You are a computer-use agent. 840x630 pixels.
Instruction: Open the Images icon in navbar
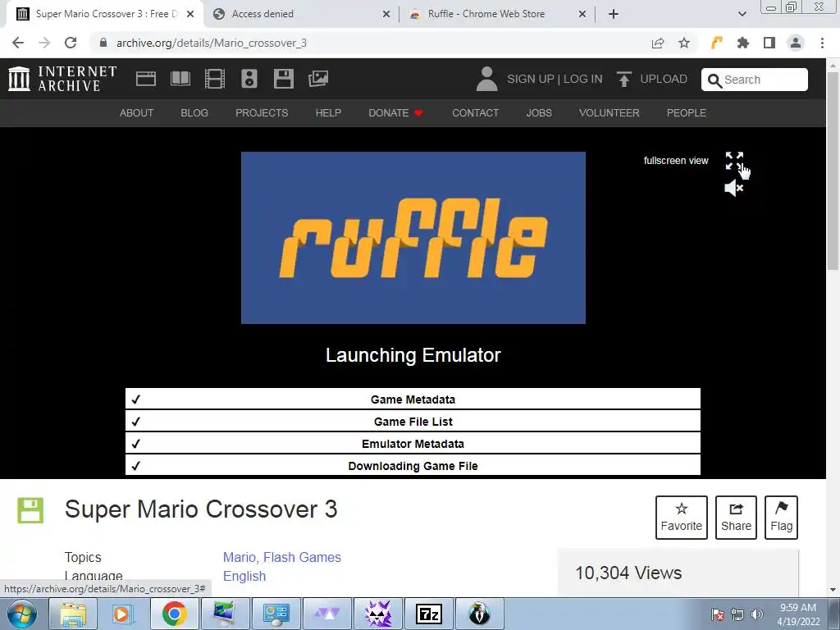coord(318,79)
